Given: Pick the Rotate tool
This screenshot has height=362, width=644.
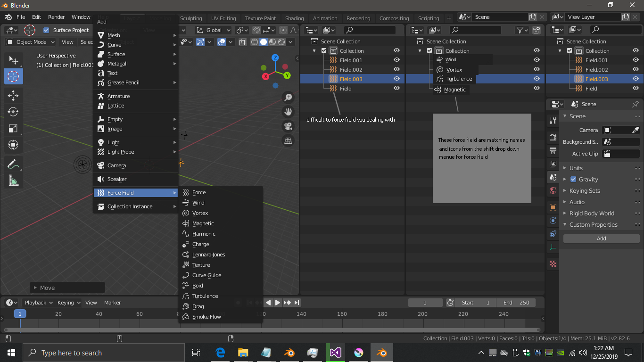Looking at the screenshot, I should coord(14,112).
